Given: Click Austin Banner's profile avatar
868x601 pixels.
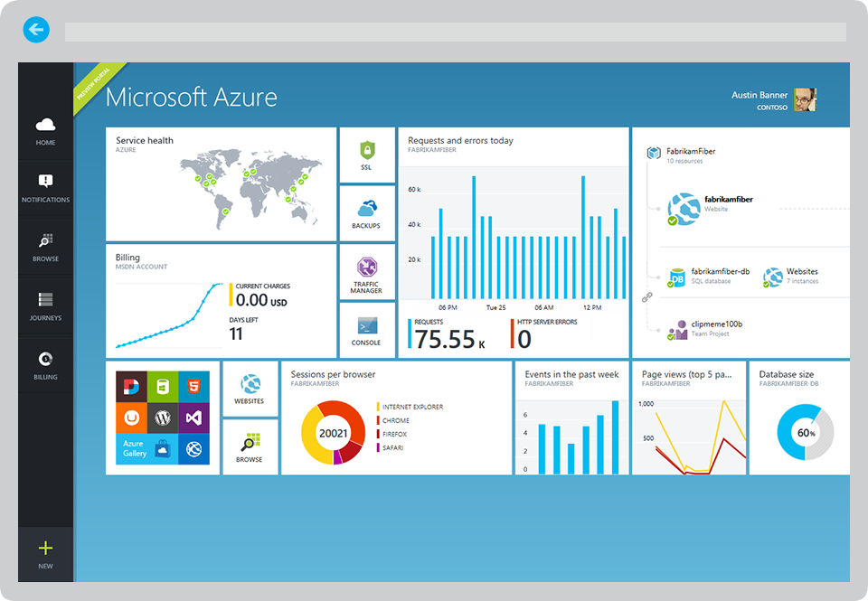Looking at the screenshot, I should click(805, 99).
